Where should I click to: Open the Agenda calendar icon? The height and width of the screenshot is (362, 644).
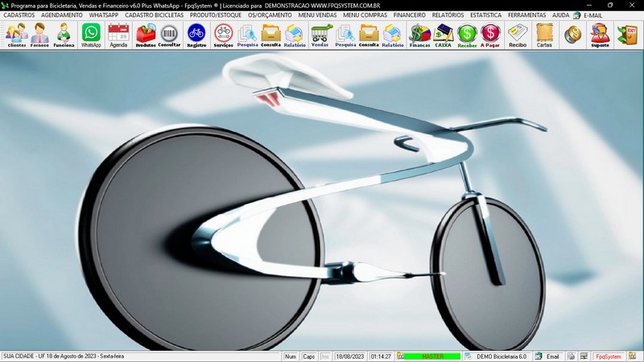tap(118, 35)
